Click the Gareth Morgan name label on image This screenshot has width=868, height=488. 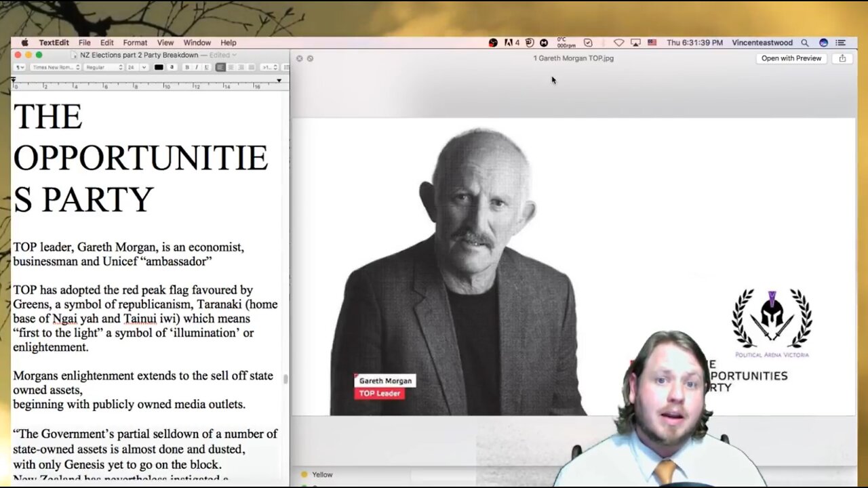(x=385, y=381)
